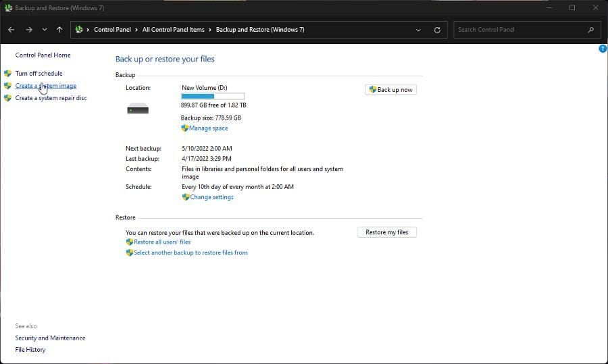This screenshot has height=364, width=608.
Task: Click the Back up now button
Action: (x=391, y=90)
